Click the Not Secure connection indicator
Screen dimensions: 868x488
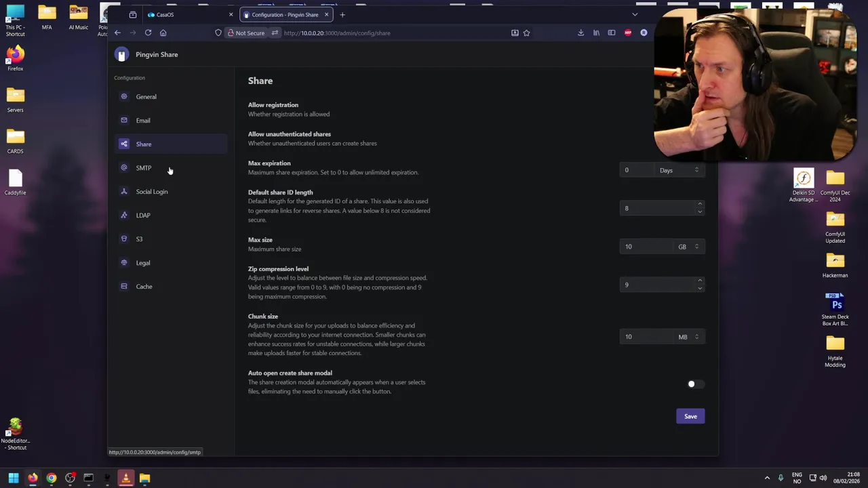[246, 33]
